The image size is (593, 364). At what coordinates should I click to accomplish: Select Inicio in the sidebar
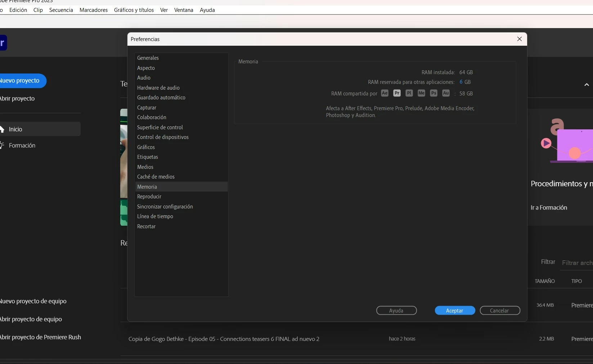(x=40, y=129)
